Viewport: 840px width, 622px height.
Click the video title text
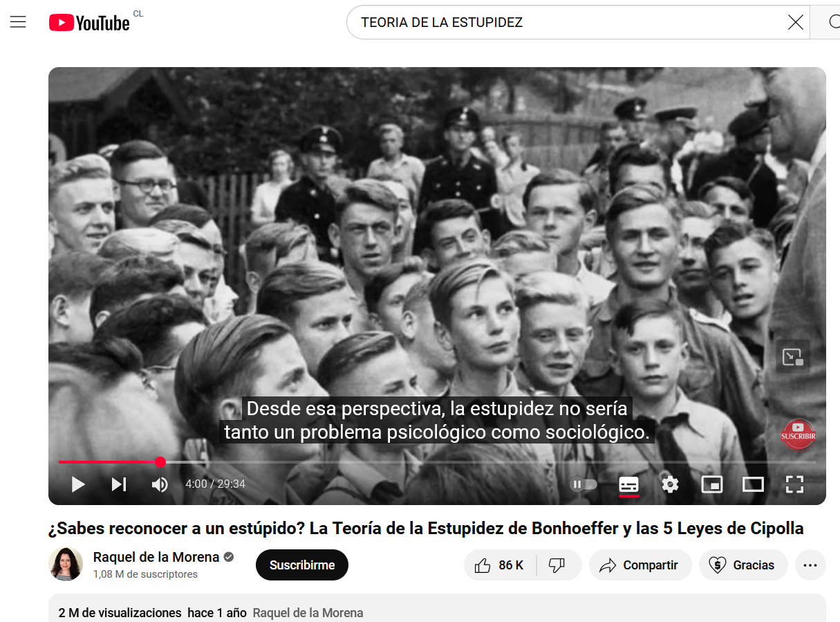click(x=426, y=529)
